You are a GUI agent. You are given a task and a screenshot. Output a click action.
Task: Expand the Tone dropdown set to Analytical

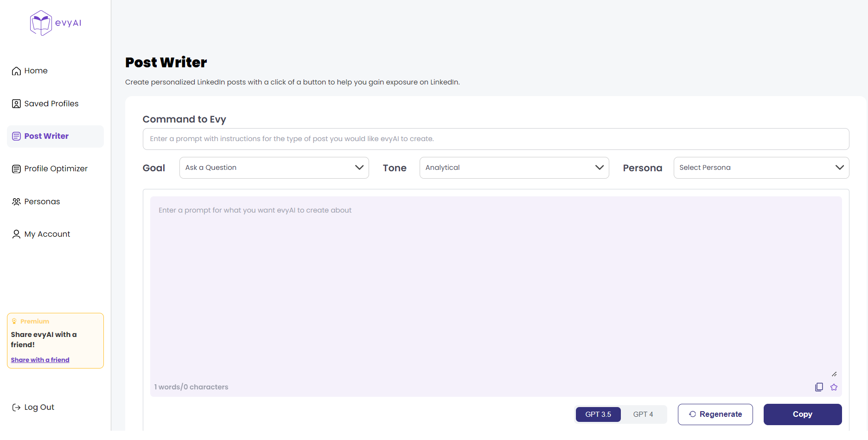coord(514,167)
